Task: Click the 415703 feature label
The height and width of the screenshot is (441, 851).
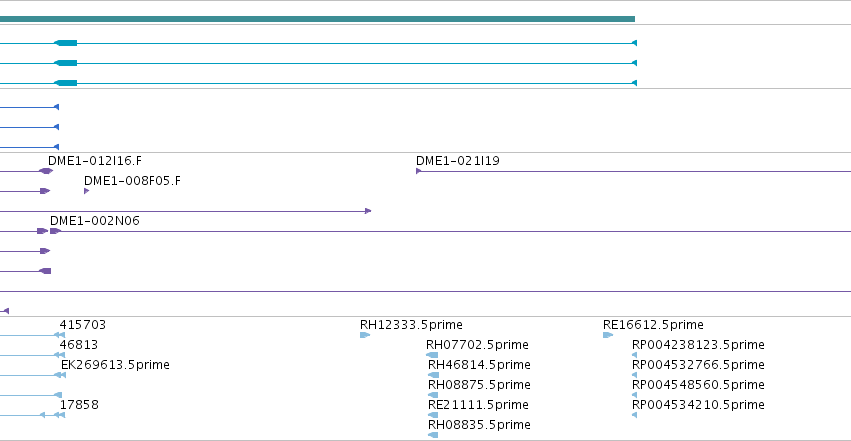Action: [x=83, y=325]
